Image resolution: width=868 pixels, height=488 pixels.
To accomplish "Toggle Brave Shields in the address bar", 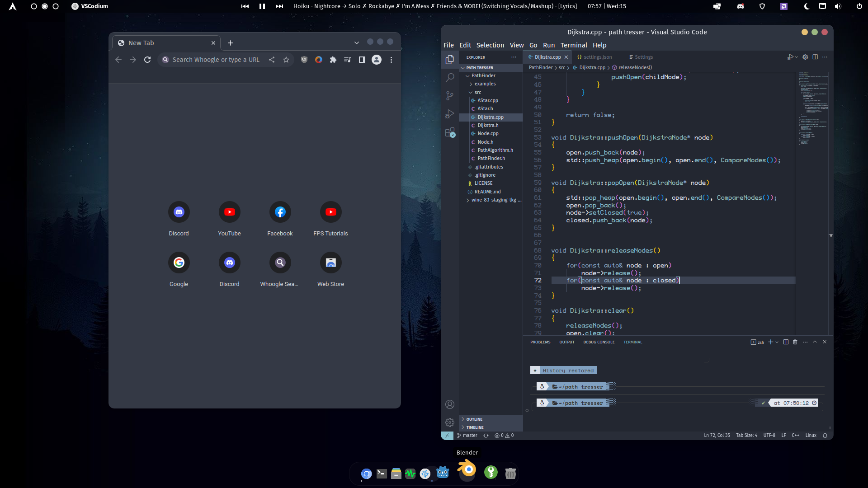I will point(304,59).
